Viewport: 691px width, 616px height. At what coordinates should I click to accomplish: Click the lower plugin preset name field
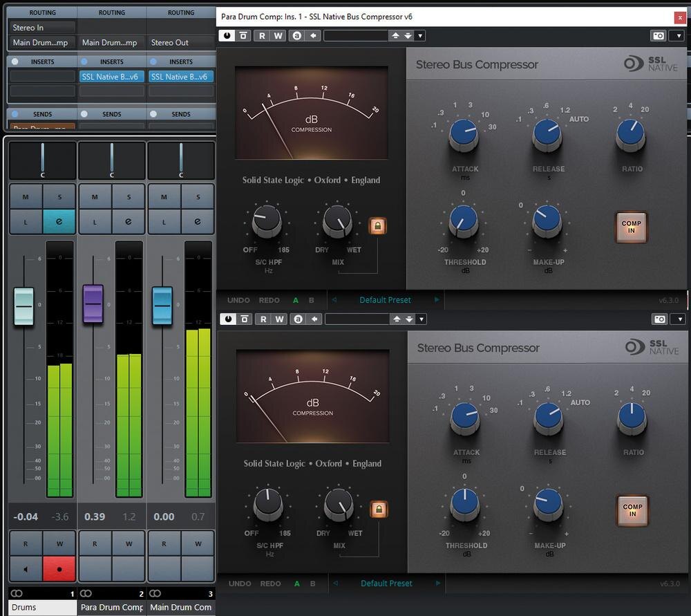click(x=357, y=319)
